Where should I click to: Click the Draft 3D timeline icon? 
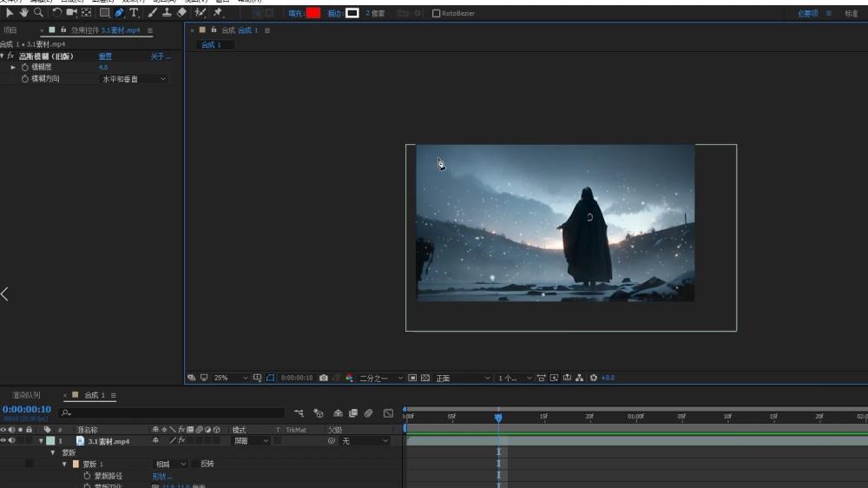(x=319, y=413)
